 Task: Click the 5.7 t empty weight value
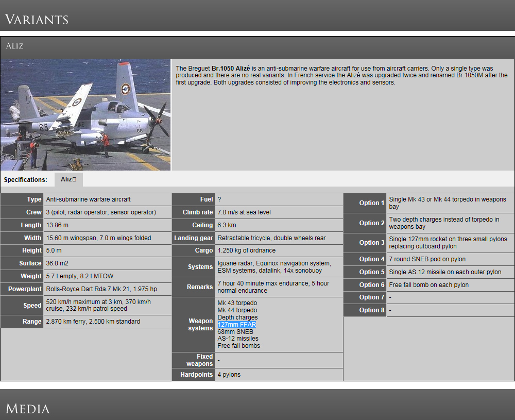pyautogui.click(x=80, y=276)
